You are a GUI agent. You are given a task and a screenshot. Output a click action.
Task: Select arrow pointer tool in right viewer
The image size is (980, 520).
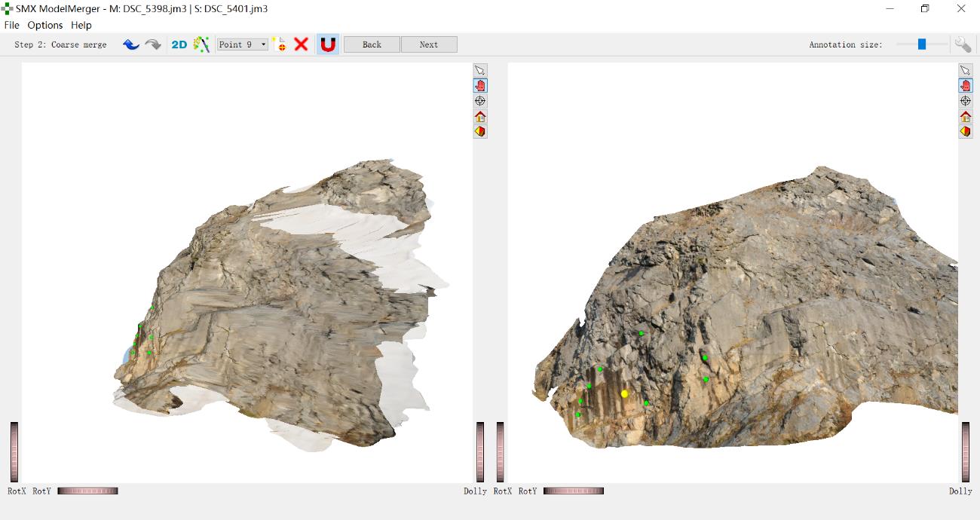click(966, 70)
